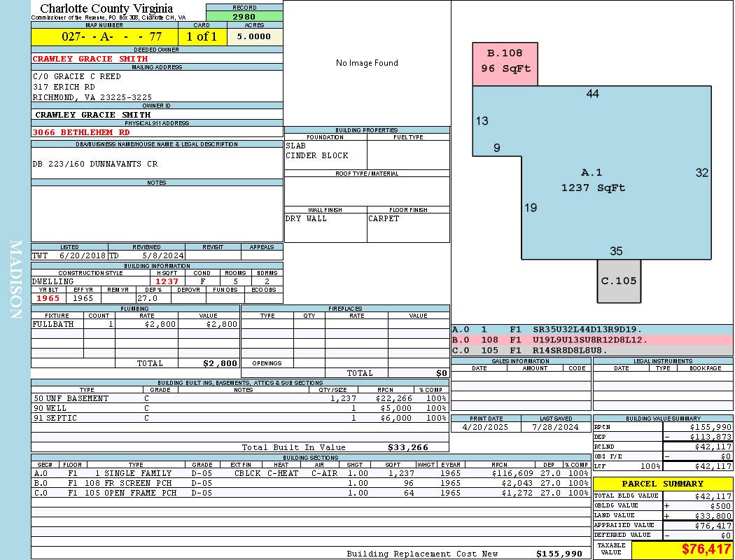Open deeded owner CRAWLEY GRACIE SMITH in red
The width and height of the screenshot is (735, 560).
tap(90, 59)
